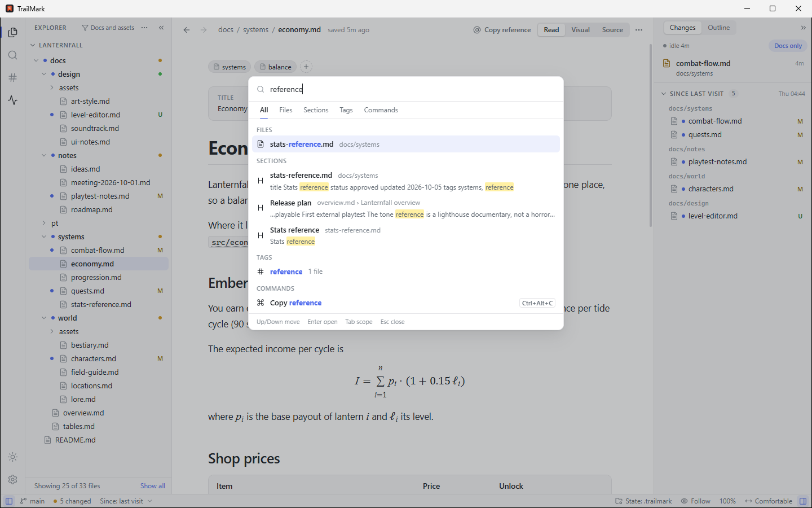Viewport: 812px width, 508px height.
Task: Switch to the Outline tab
Action: pyautogui.click(x=718, y=28)
